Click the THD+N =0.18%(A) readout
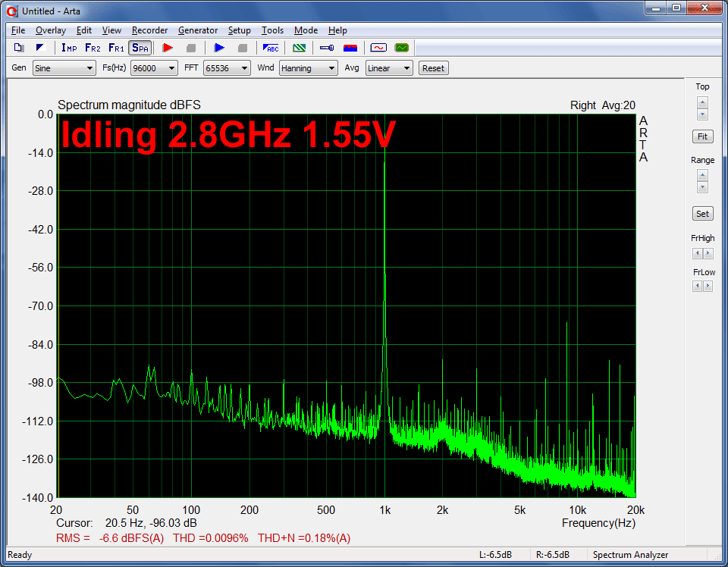 pos(304,538)
